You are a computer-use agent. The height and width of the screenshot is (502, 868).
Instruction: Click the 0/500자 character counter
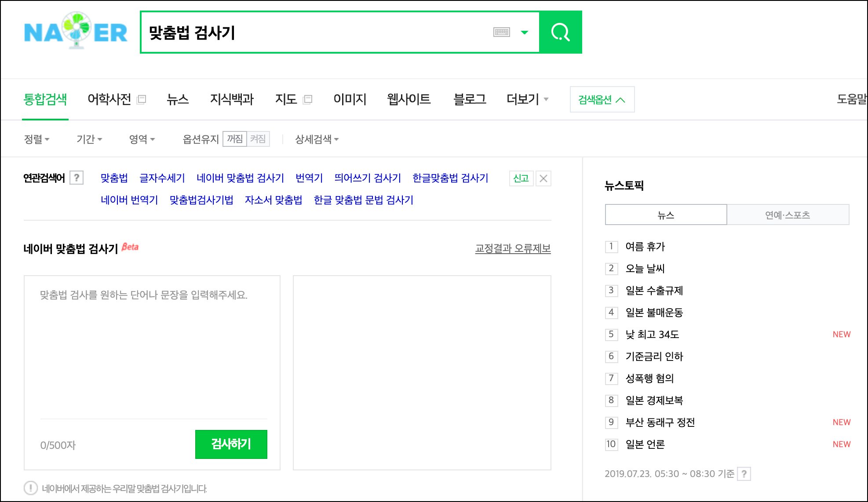coord(58,445)
